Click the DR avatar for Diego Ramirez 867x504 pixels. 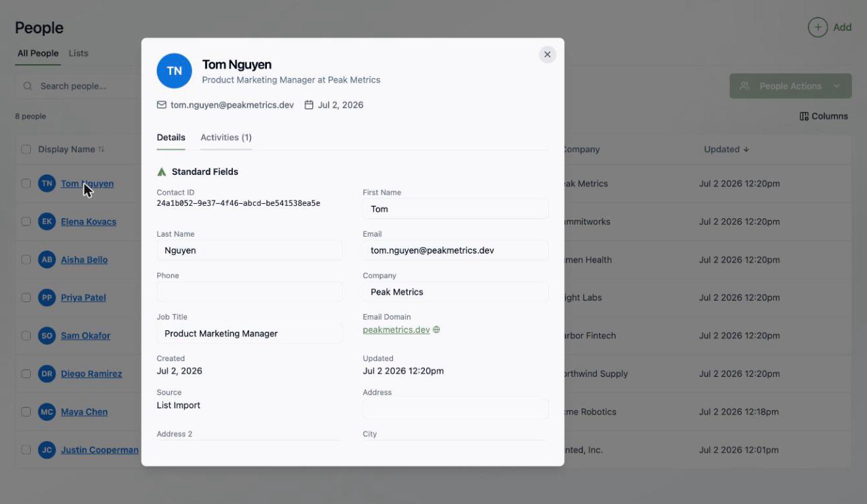pyautogui.click(x=47, y=374)
